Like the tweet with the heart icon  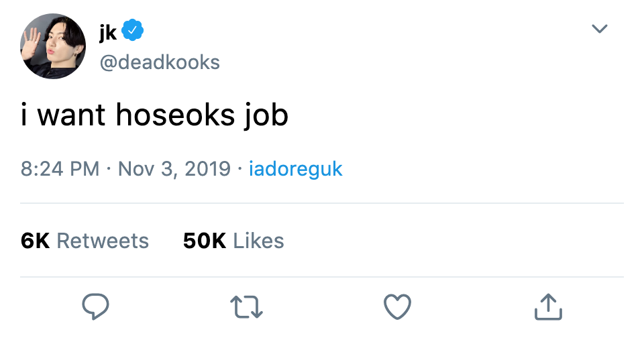(x=397, y=306)
